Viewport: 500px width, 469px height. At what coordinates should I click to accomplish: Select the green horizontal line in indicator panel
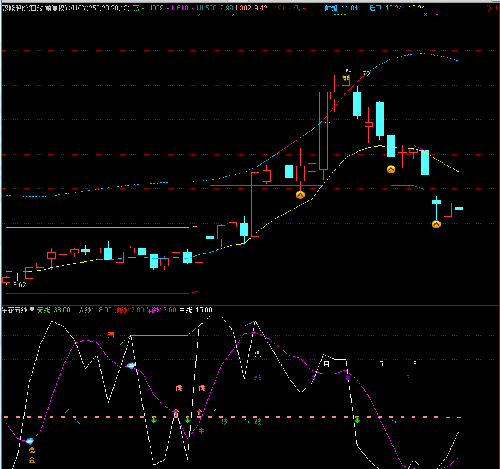[x=160, y=335]
